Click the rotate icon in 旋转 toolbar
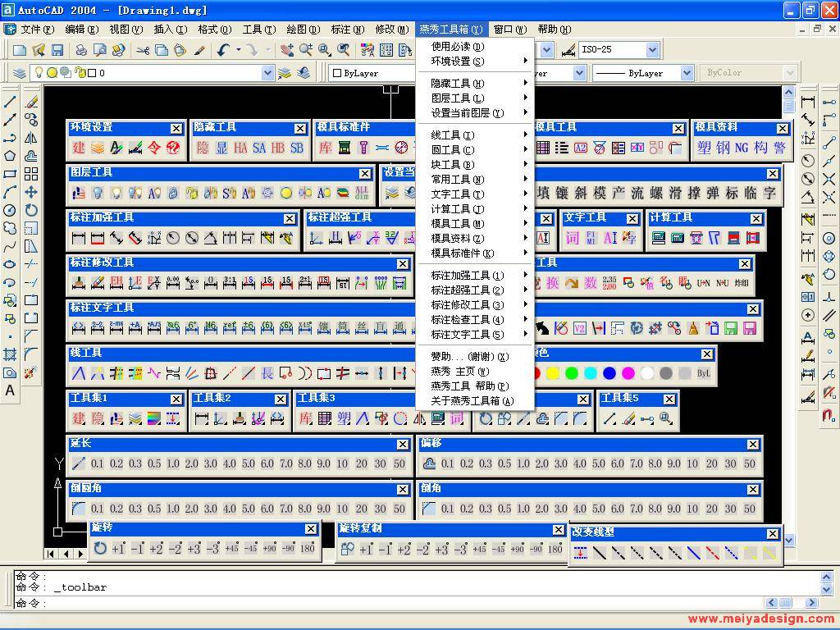Image resolution: width=840 pixels, height=630 pixels. (100, 548)
